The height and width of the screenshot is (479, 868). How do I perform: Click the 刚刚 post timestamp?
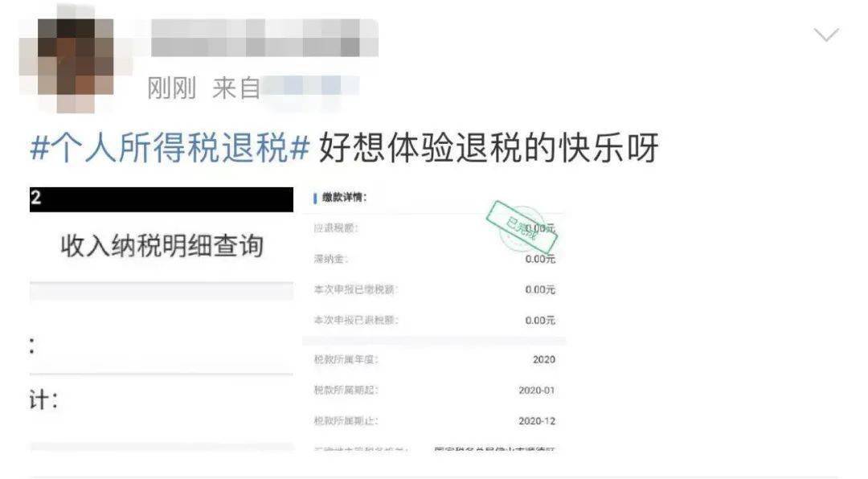coord(172,88)
